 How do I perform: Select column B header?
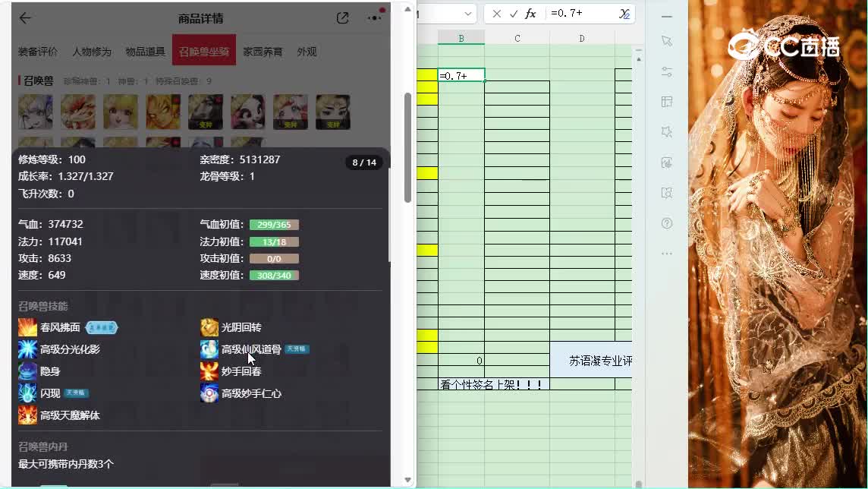(461, 38)
